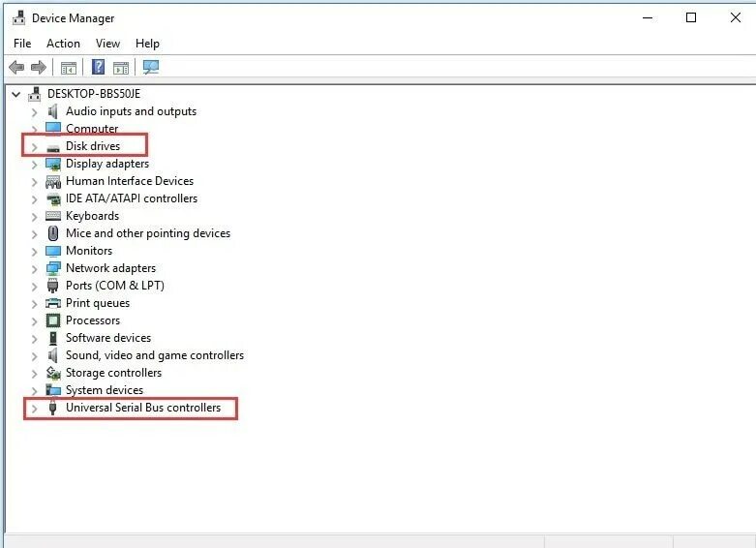
Task: Select the Network adapters label
Action: [111, 268]
